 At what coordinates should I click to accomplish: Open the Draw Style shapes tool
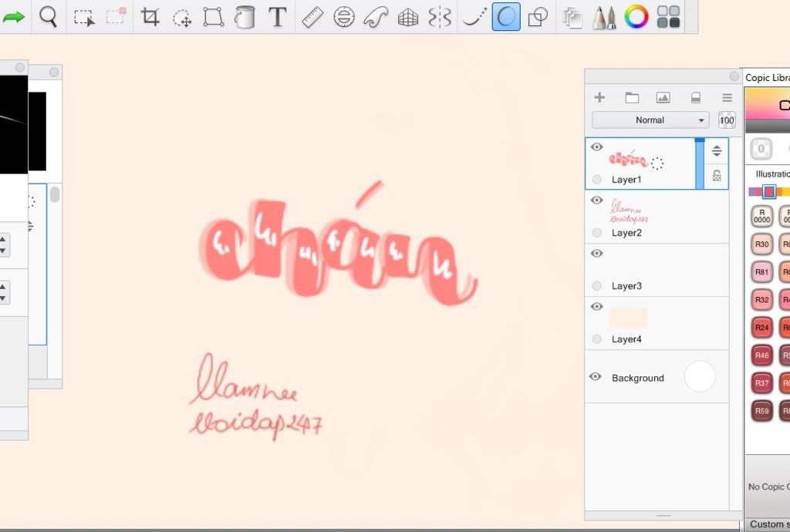pyautogui.click(x=538, y=17)
